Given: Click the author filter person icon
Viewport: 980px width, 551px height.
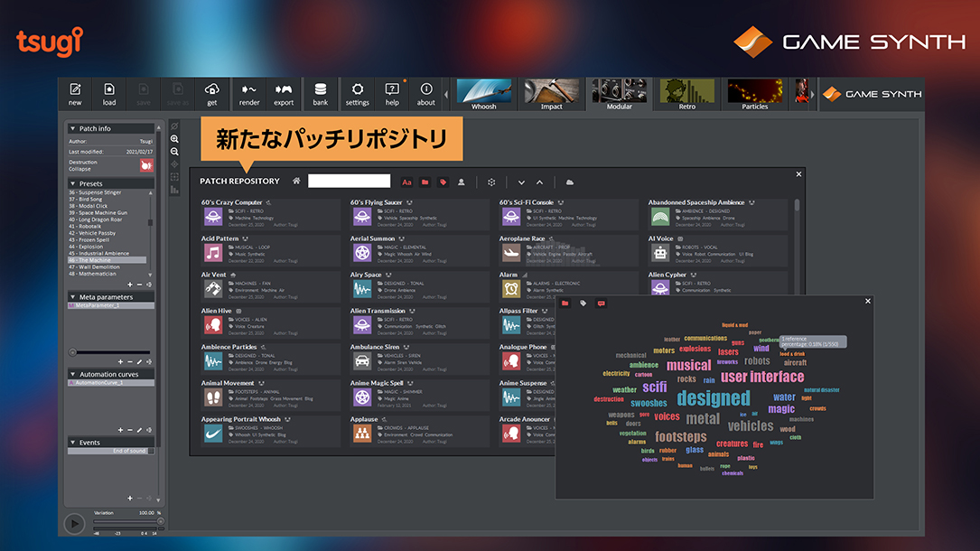Looking at the screenshot, I should coord(461,182).
